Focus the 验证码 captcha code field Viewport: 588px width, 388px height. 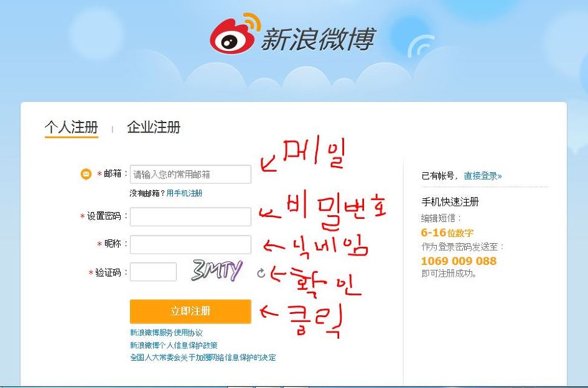[x=153, y=272]
